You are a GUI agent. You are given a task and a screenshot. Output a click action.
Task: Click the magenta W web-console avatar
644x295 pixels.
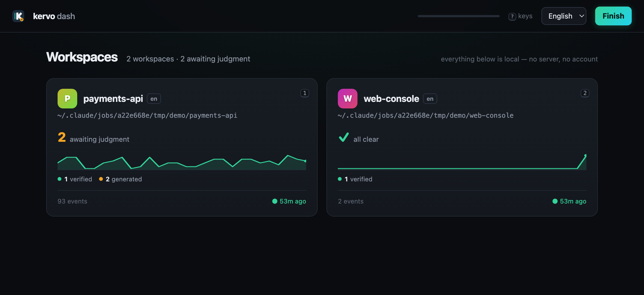348,99
